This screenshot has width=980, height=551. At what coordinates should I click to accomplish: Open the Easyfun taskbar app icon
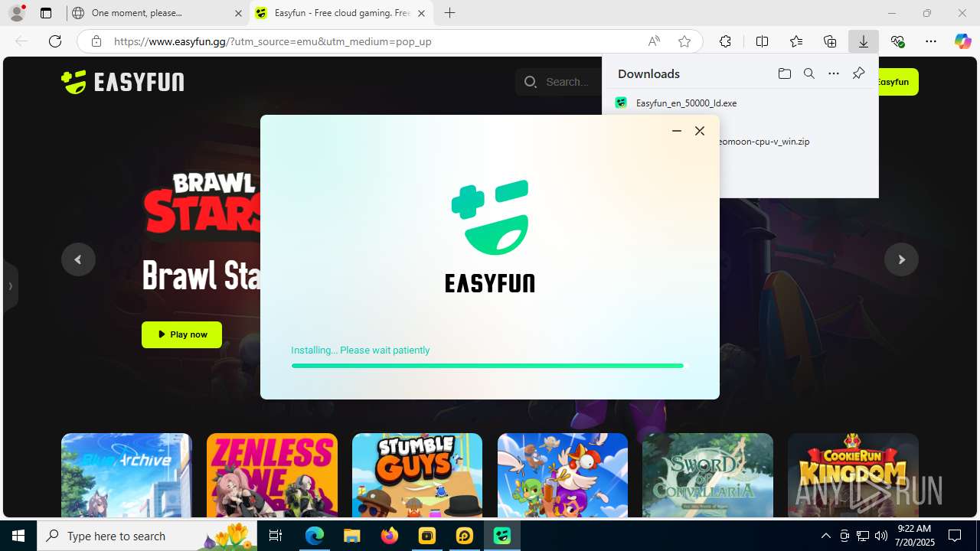click(501, 536)
